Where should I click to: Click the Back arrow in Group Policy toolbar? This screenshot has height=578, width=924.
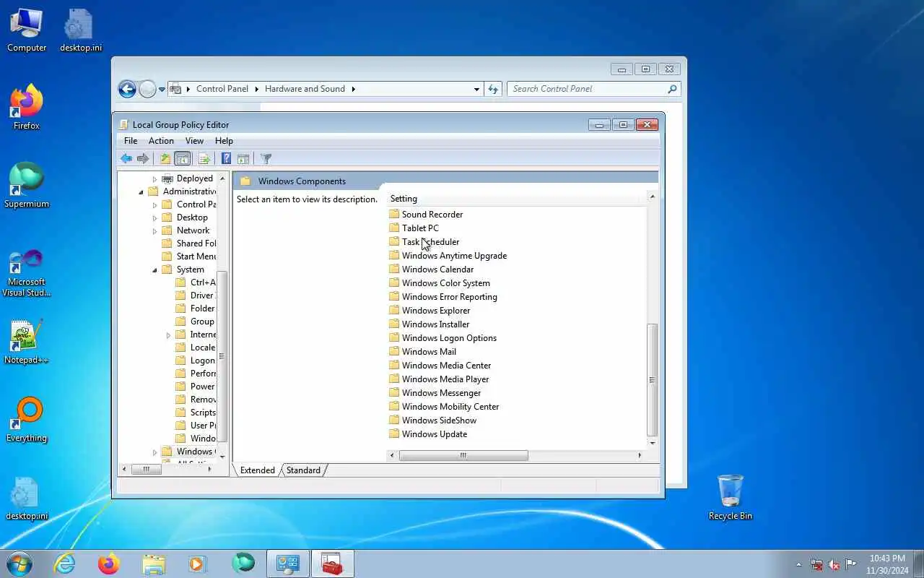pos(126,159)
